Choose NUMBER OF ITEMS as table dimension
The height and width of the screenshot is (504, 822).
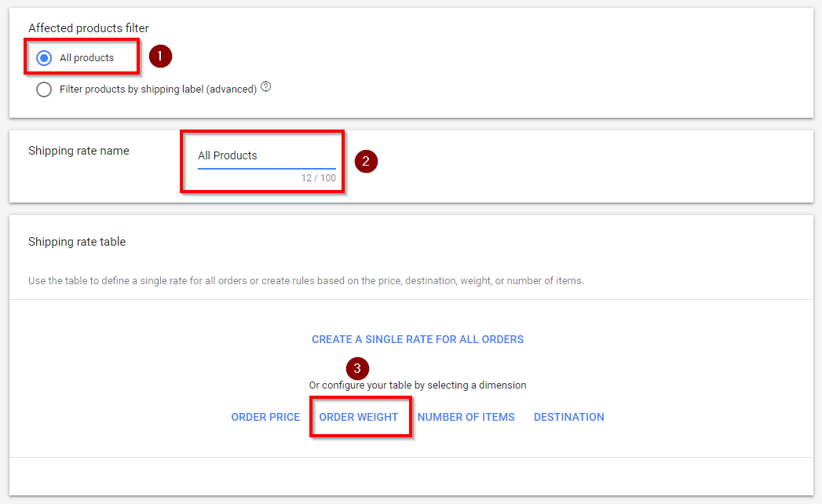coord(466,417)
